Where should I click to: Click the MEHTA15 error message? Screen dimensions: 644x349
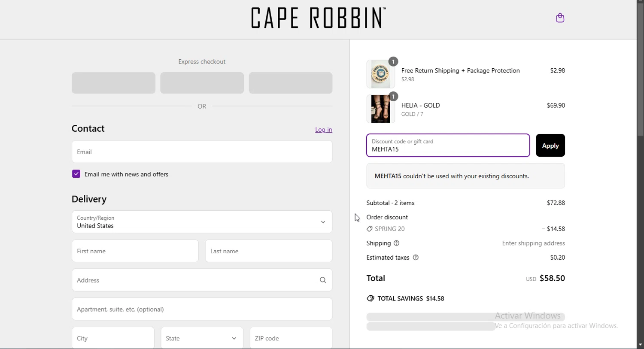(466, 176)
